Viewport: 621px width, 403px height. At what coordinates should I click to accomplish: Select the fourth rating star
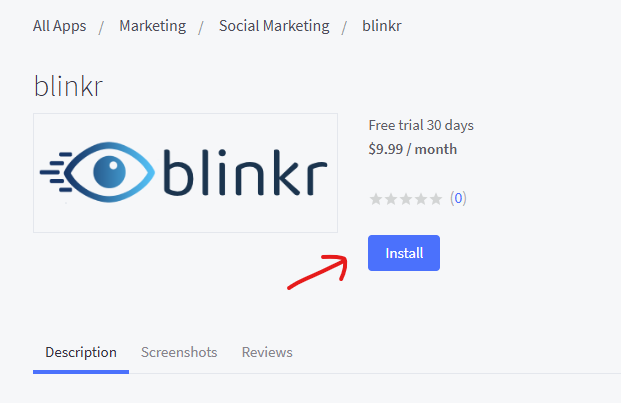click(x=421, y=199)
